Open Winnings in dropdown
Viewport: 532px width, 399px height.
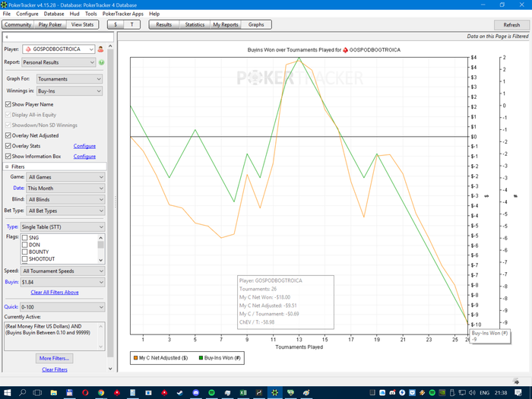coord(69,91)
